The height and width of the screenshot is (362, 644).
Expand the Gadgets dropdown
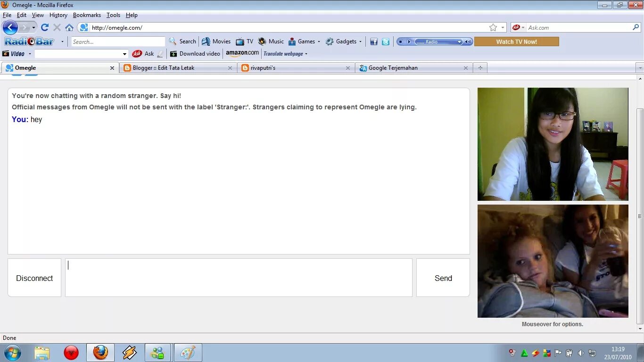pos(360,41)
